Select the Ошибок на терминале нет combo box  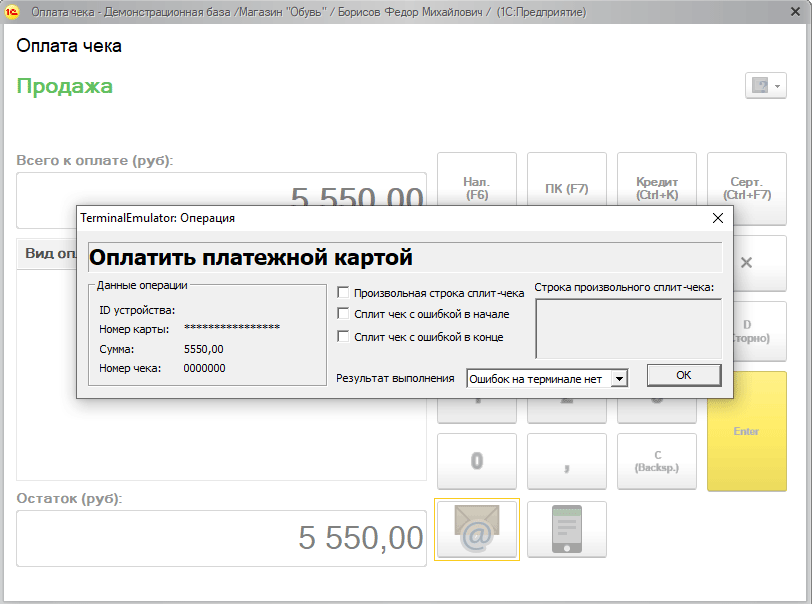(x=539, y=379)
